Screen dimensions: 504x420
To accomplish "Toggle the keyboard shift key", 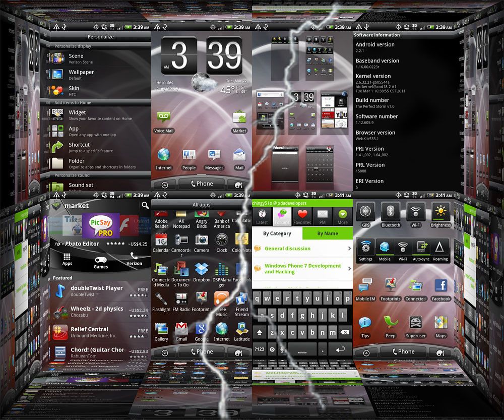I will click(260, 332).
